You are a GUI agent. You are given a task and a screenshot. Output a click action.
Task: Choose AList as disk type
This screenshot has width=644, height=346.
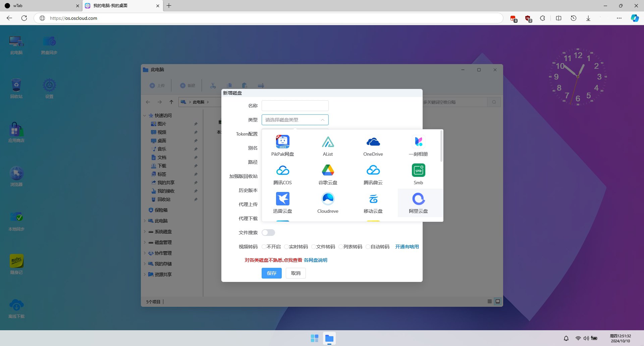click(x=328, y=146)
